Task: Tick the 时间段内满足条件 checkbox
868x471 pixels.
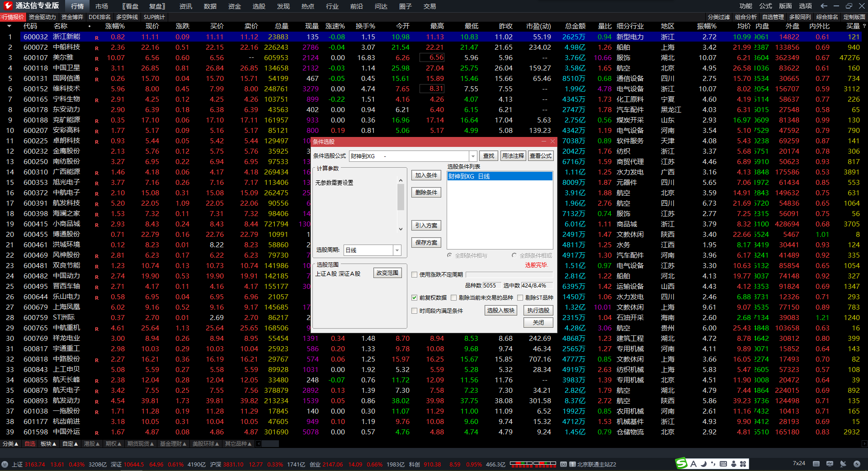Action: (414, 311)
